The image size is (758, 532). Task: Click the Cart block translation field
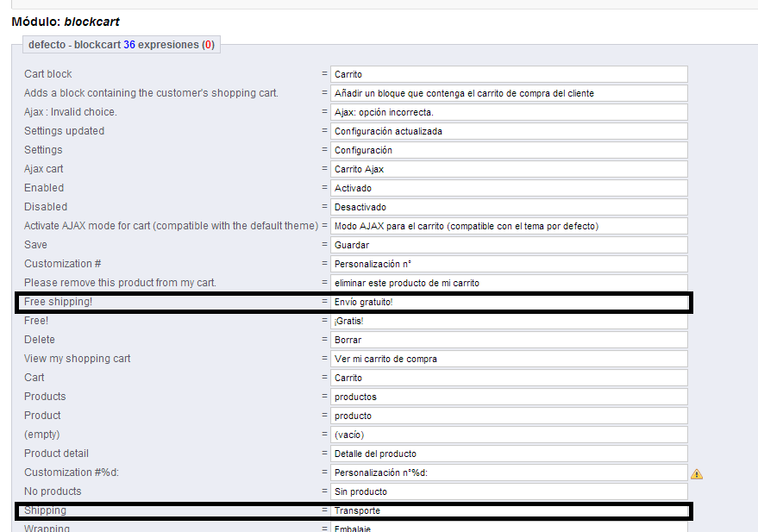click(x=509, y=74)
